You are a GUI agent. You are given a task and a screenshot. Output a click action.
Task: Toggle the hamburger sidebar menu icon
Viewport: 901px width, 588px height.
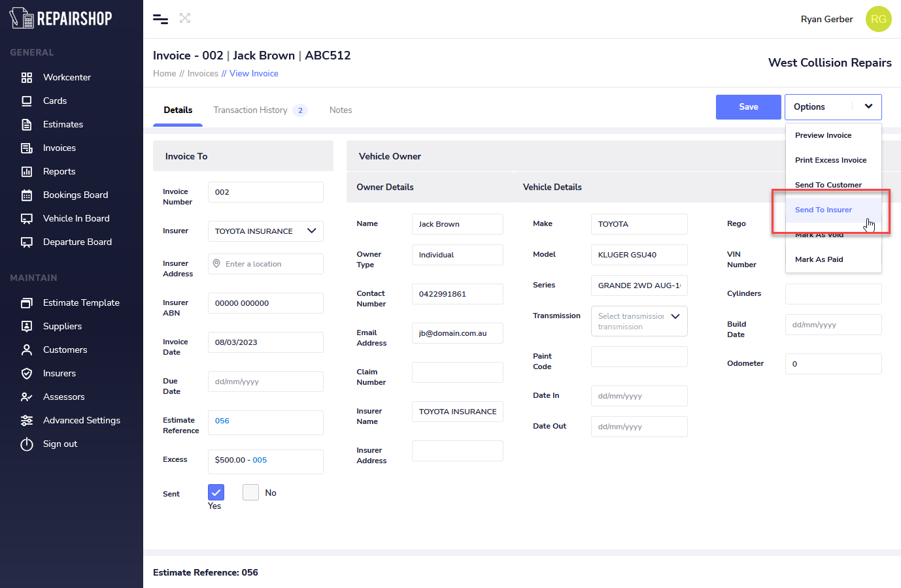160,19
